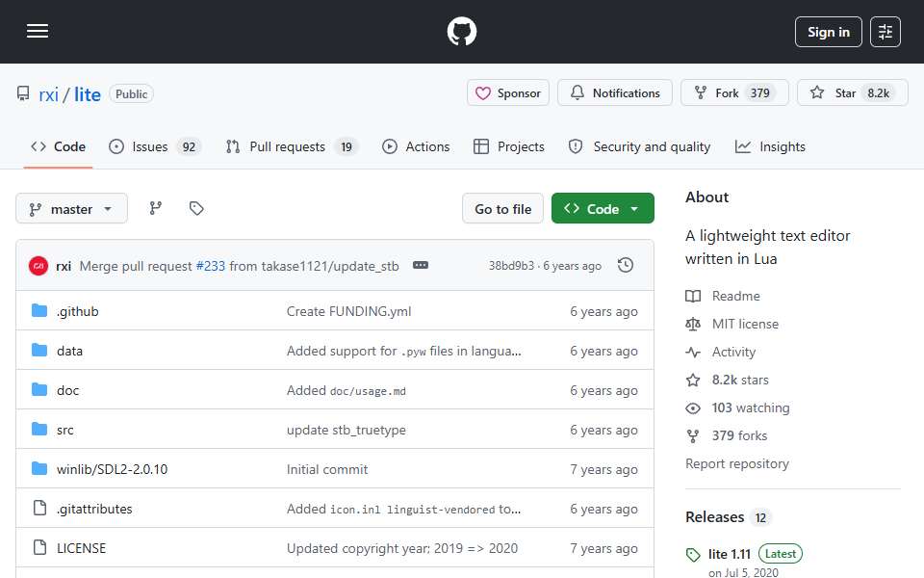Open pull request #233 link

pos(211,266)
